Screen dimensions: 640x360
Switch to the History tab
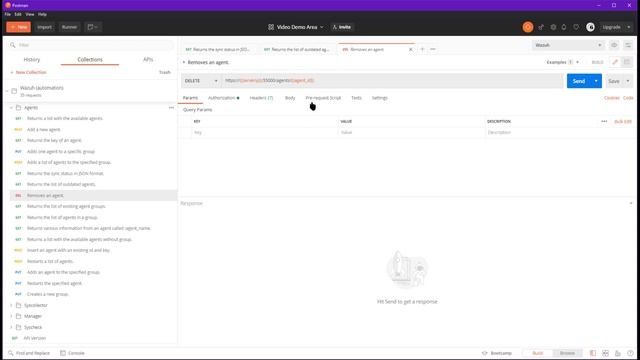32,60
